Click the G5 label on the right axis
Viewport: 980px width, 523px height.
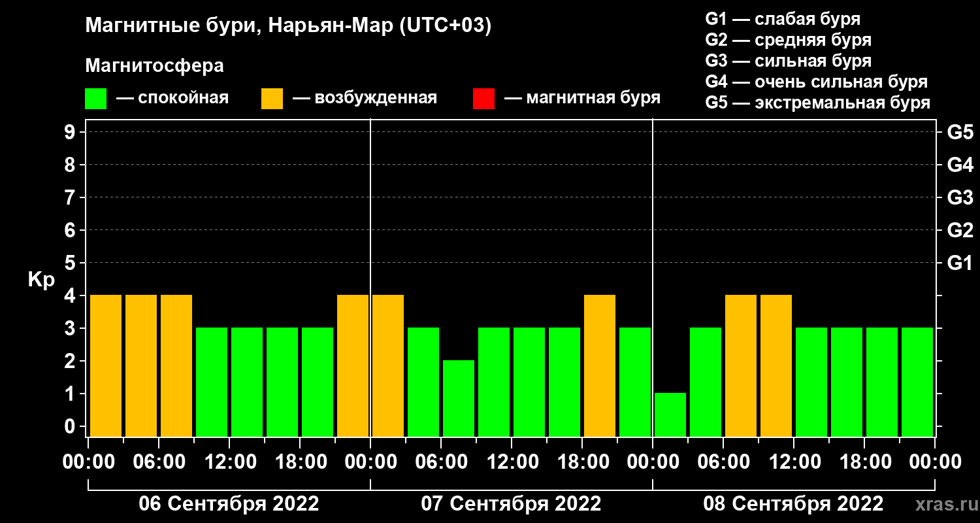coord(960,133)
